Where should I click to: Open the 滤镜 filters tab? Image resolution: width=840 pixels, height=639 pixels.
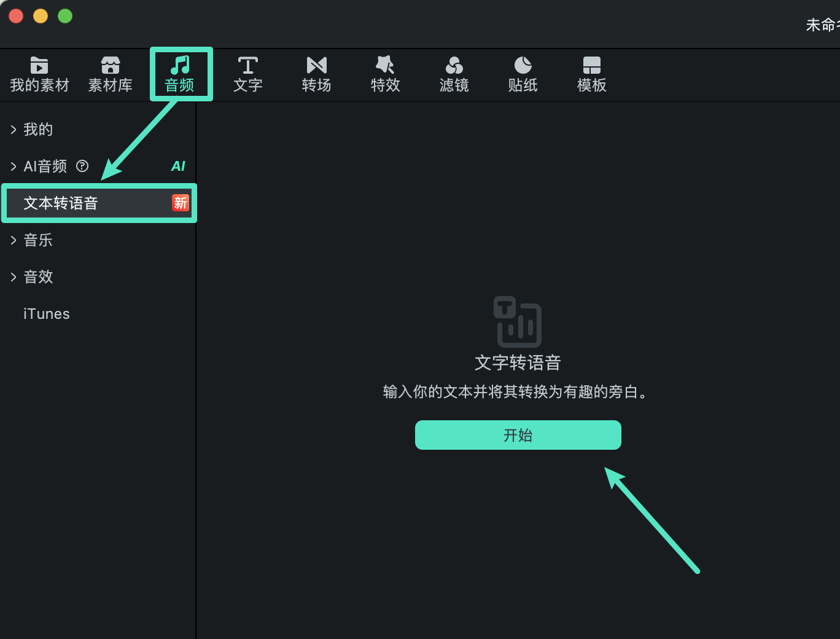(x=454, y=74)
